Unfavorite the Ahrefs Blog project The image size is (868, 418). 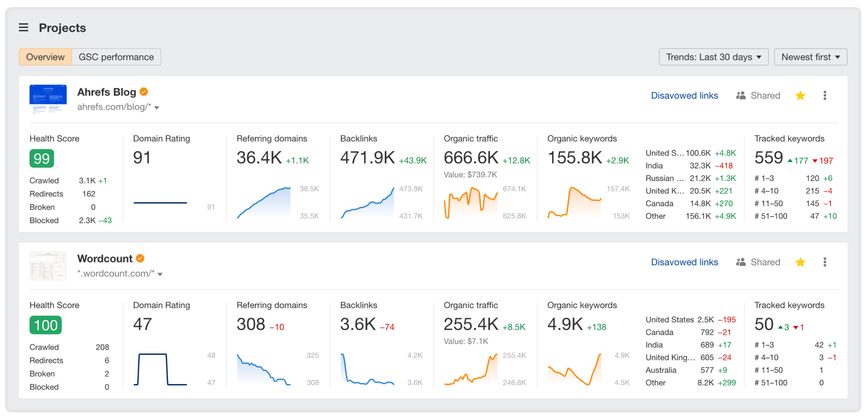[x=800, y=95]
